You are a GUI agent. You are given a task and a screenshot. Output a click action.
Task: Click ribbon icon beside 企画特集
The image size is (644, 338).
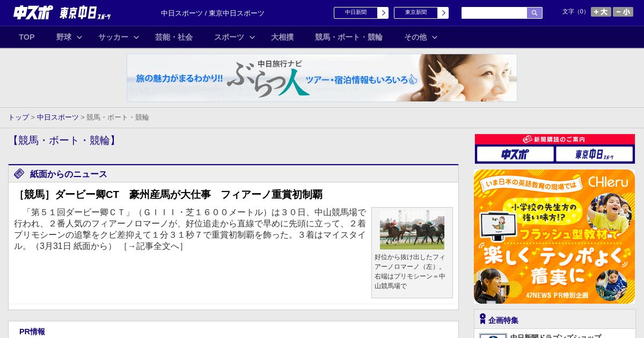(482, 319)
